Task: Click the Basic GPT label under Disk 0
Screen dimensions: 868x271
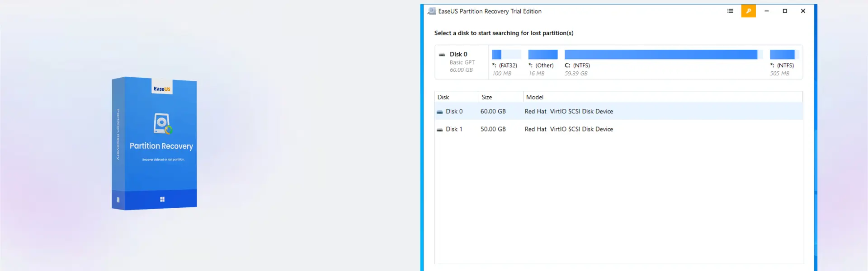Action: (462, 63)
